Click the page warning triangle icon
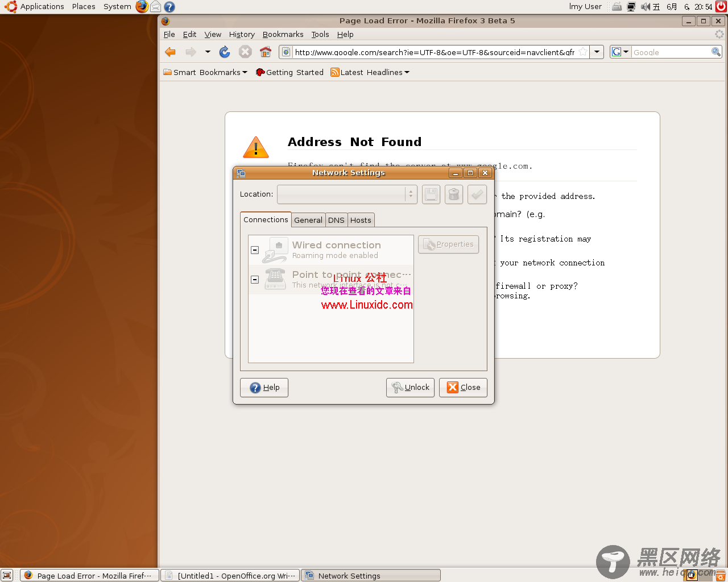Viewport: 728px width, 582px height. tap(256, 147)
